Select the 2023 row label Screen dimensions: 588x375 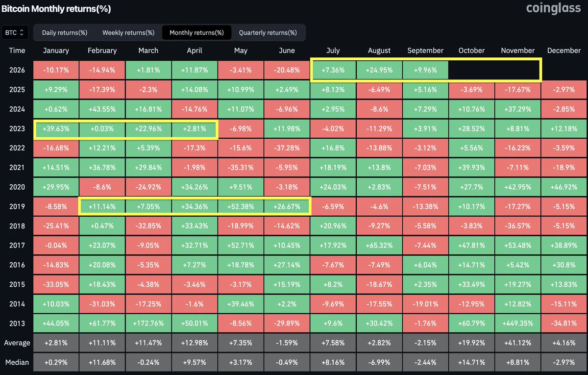[17, 128]
